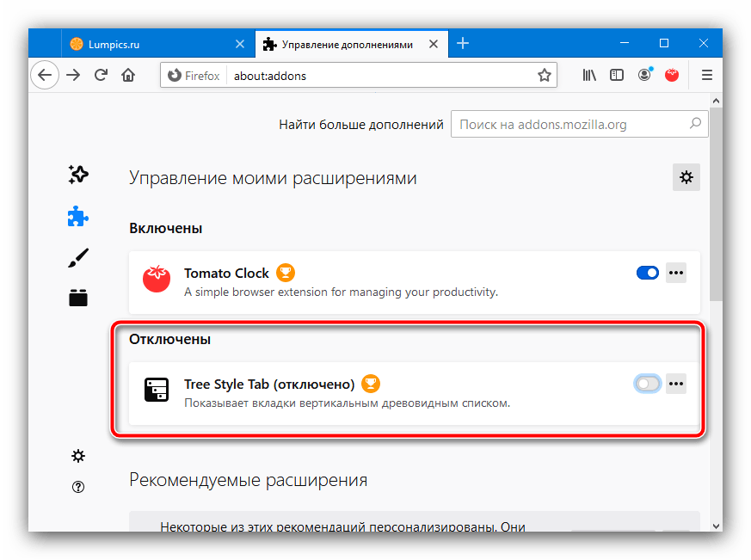Disable the Tomato Clock extension toggle

click(x=647, y=274)
